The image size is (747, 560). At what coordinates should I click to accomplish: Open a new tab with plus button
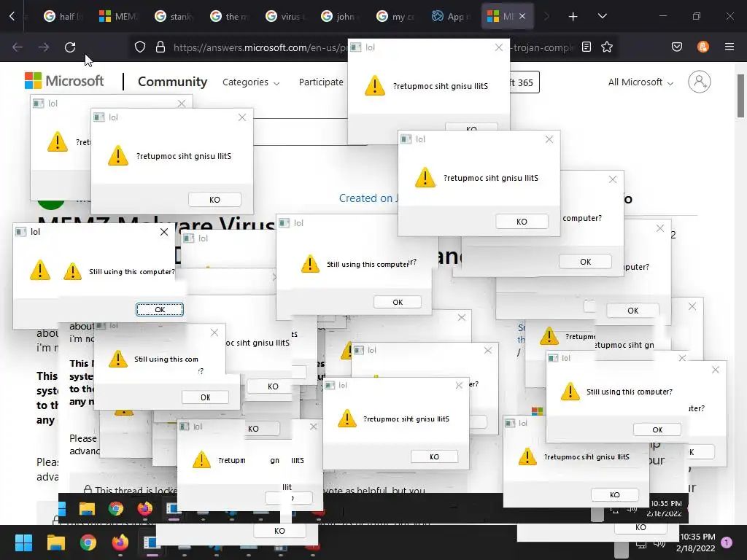[573, 17]
